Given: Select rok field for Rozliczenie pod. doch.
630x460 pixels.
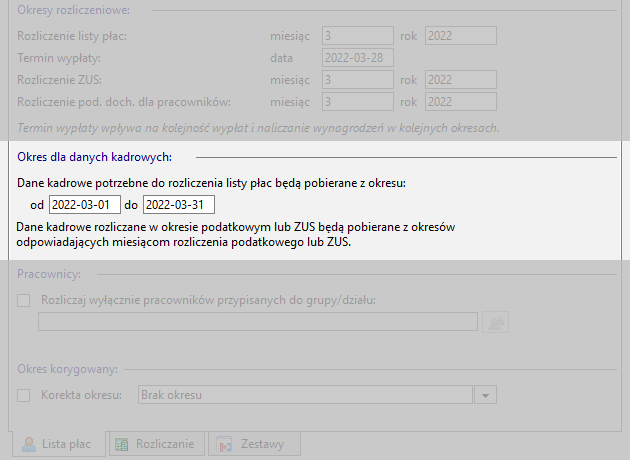Looking at the screenshot, I should (460, 101).
